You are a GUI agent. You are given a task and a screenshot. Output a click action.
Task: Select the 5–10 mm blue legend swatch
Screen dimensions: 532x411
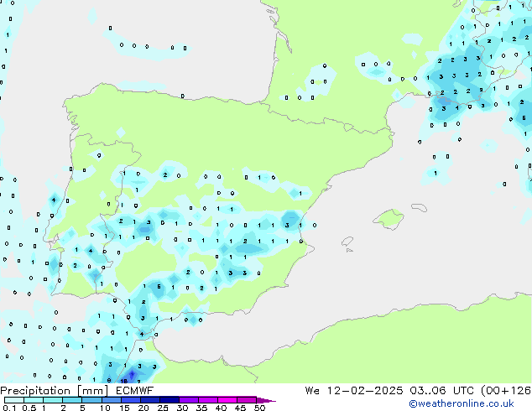click(91, 400)
